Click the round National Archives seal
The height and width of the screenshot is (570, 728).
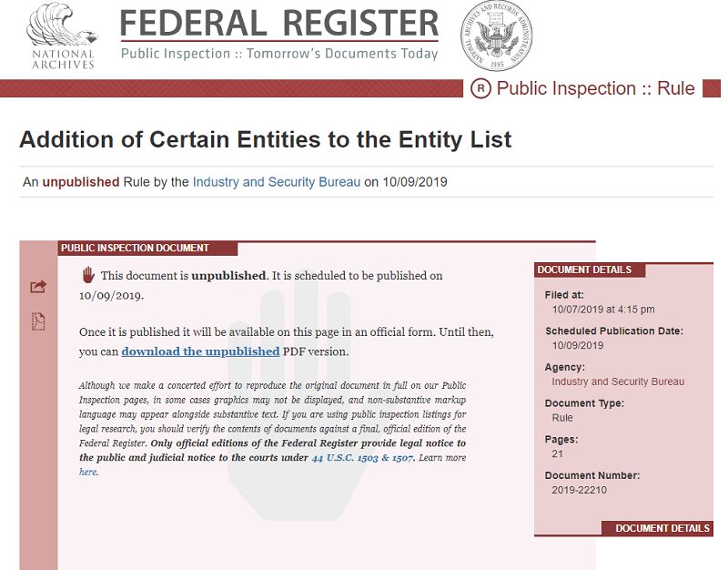pos(496,37)
